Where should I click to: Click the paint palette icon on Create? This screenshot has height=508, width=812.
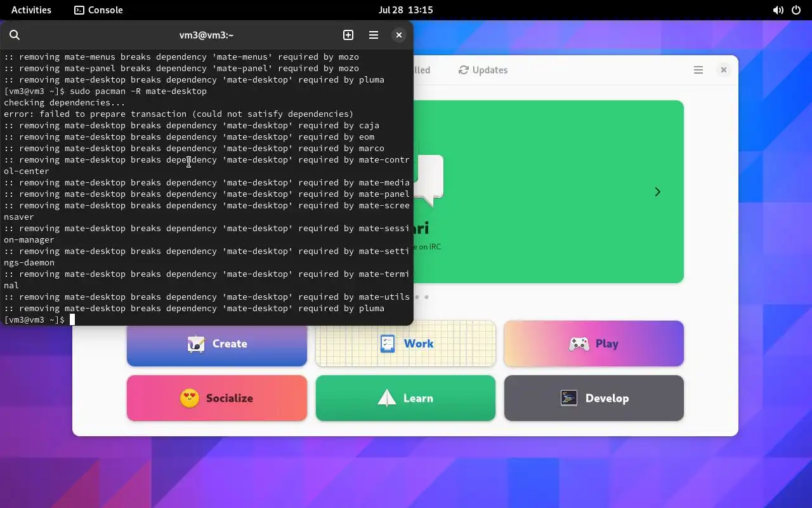pos(196,344)
